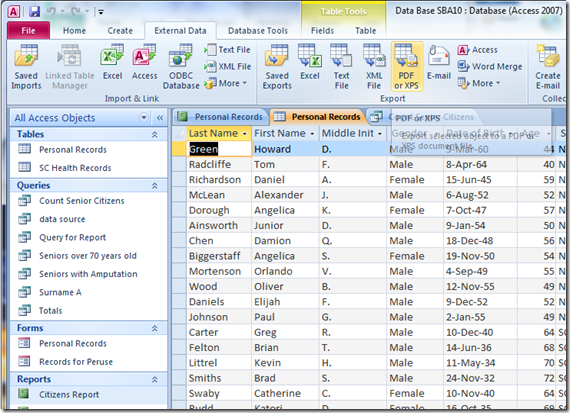
Task: Export to Excel spreadsheet
Action: click(310, 63)
